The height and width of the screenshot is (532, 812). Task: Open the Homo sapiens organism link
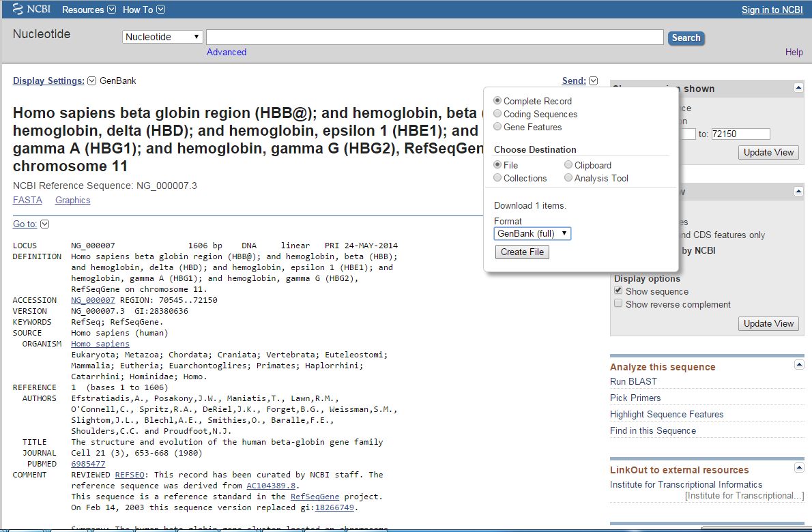[100, 344]
